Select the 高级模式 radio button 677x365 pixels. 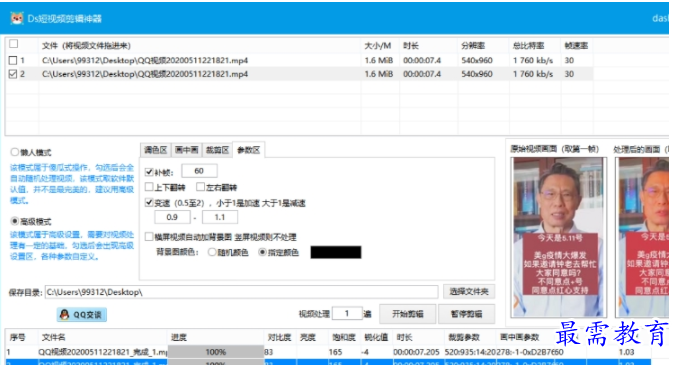click(x=15, y=221)
